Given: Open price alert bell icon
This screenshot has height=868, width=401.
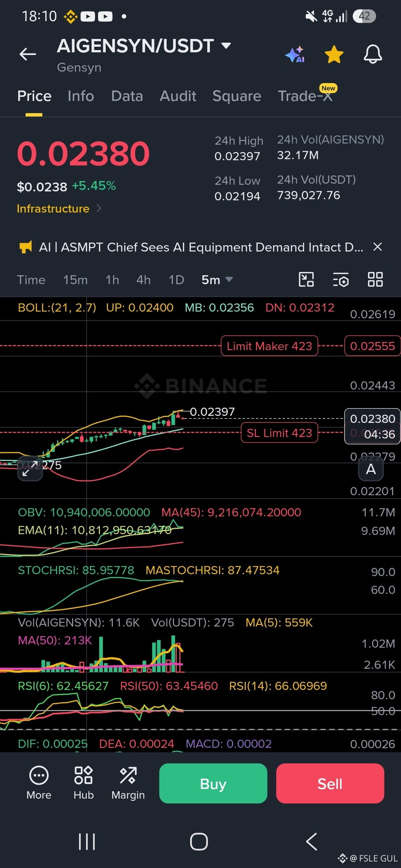Looking at the screenshot, I should point(372,55).
